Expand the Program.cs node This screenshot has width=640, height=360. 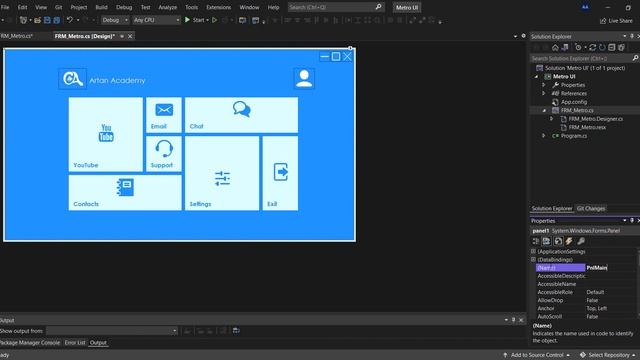click(544, 136)
